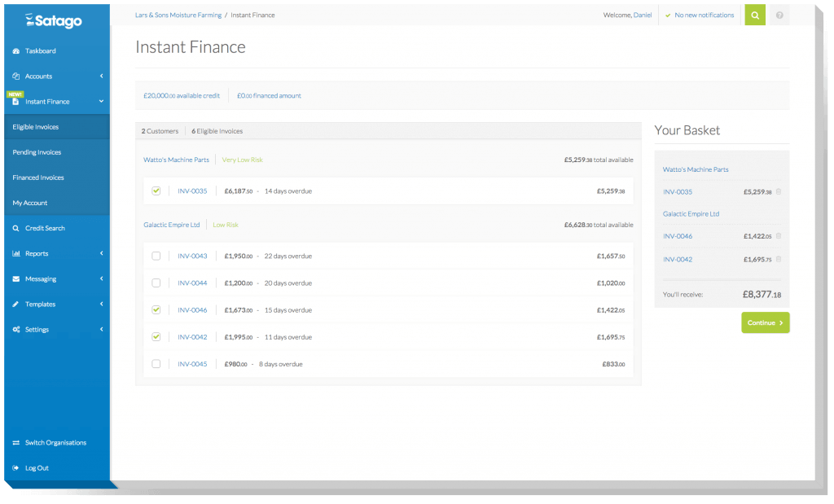The height and width of the screenshot is (504, 834).
Task: Check the INV-0043 invoice checkbox
Action: point(156,256)
